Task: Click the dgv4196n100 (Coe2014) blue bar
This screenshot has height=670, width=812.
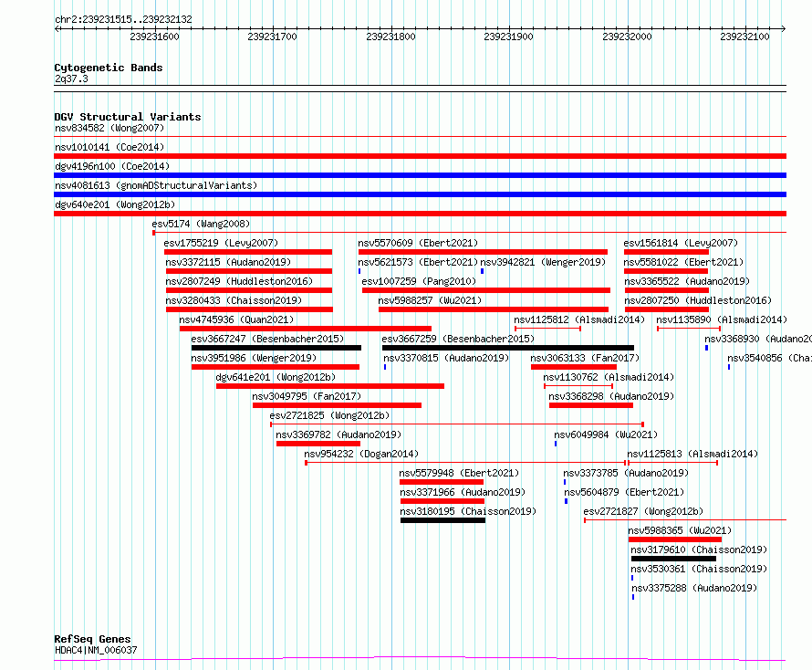Action: coord(420,175)
